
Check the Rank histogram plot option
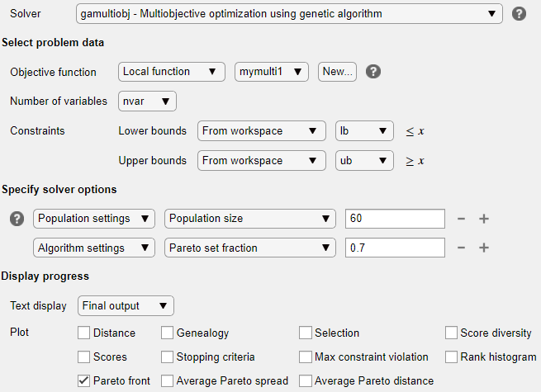[451, 357]
